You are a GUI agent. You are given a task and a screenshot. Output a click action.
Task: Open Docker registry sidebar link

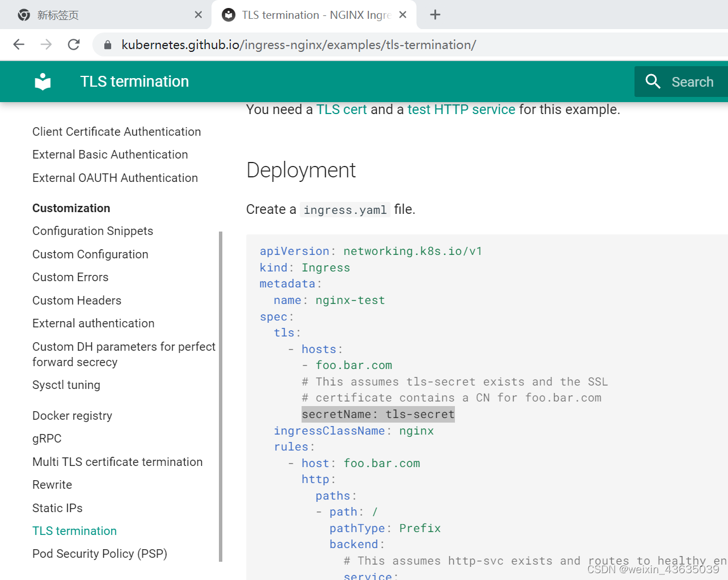[x=72, y=416]
